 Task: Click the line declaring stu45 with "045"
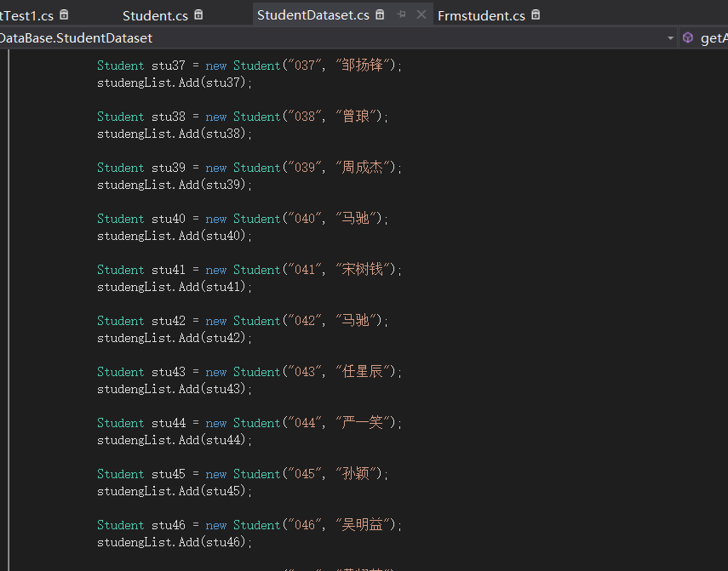click(x=243, y=474)
